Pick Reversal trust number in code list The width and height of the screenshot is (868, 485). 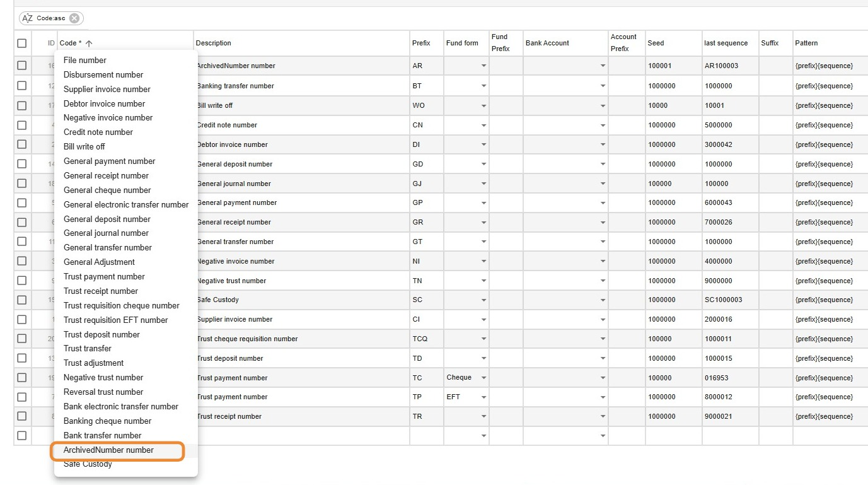click(x=103, y=392)
